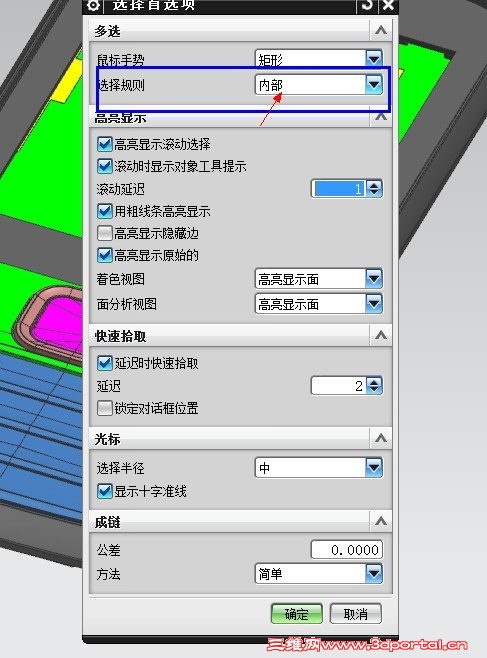Close the selection preferences dialog
Image resolution: width=487 pixels, height=658 pixels.
tap(388, 5)
